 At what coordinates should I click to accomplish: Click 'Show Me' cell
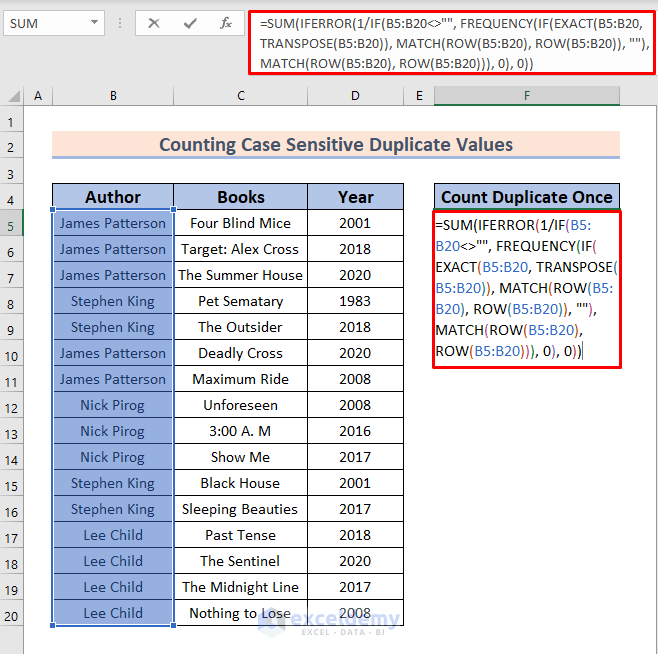coord(240,457)
